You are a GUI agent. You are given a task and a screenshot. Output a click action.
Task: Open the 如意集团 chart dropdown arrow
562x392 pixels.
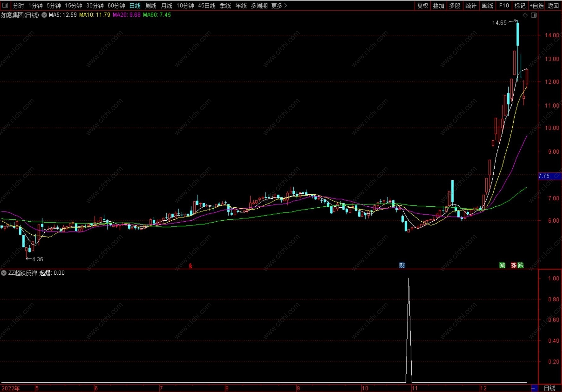tap(44, 15)
